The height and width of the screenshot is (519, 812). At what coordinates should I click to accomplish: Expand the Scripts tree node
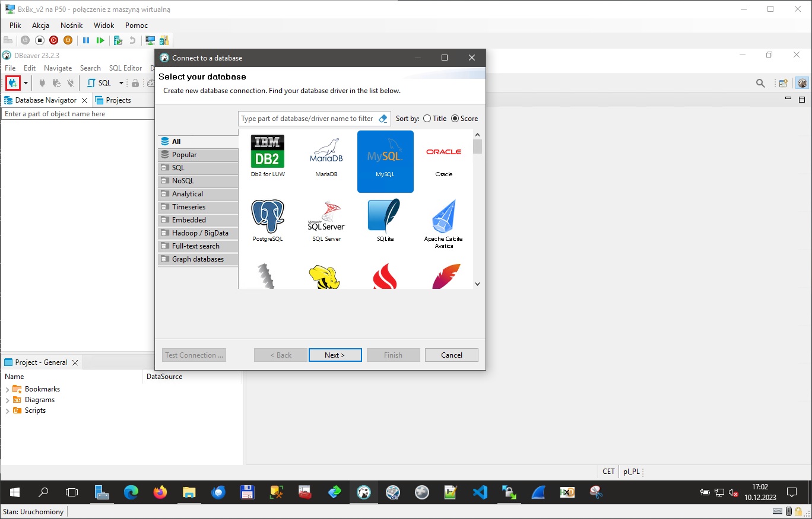coord(8,410)
